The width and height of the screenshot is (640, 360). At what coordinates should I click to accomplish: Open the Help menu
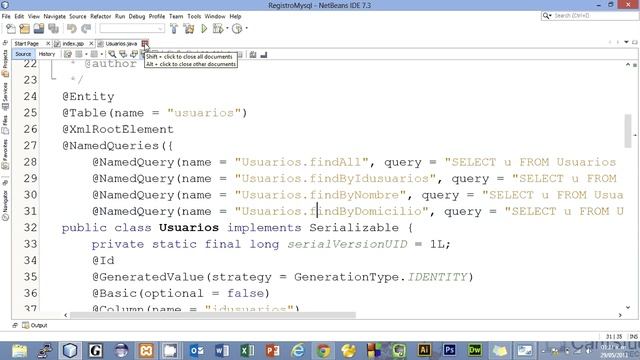coord(235,16)
